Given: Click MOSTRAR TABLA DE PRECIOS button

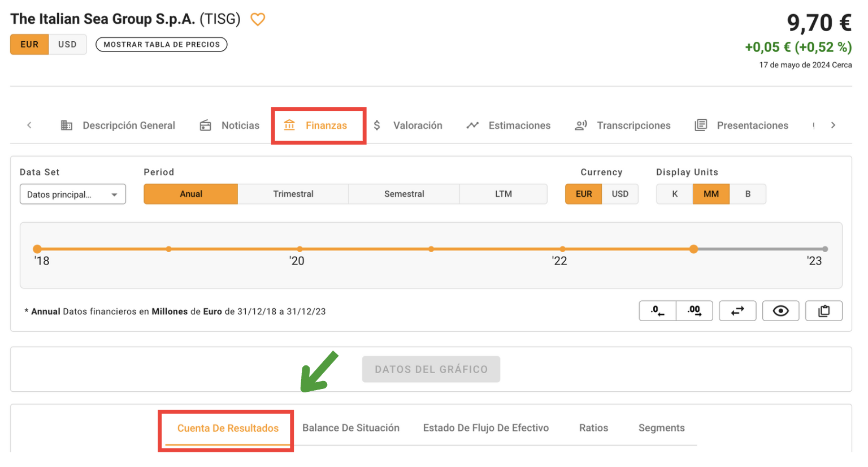Looking at the screenshot, I should pyautogui.click(x=162, y=44).
